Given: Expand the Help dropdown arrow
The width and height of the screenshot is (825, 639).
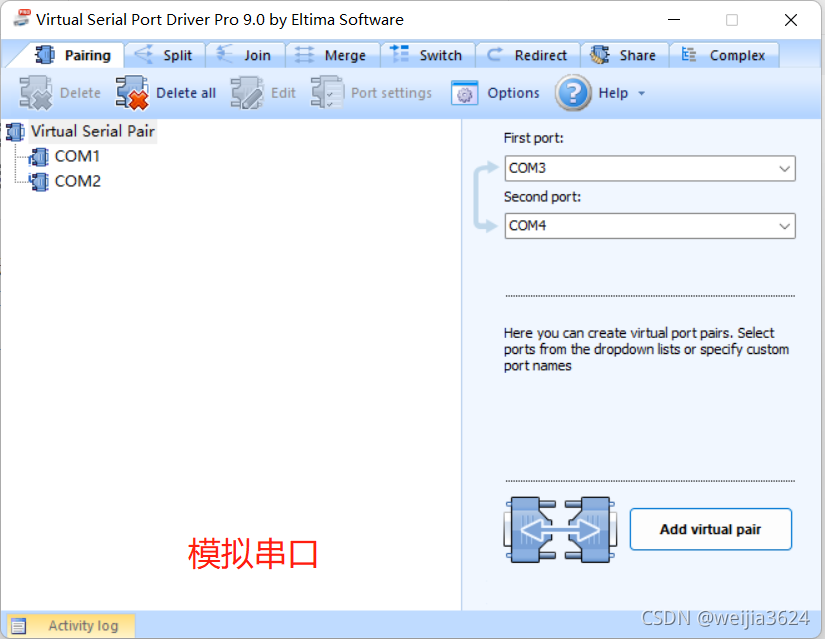Looking at the screenshot, I should click(641, 94).
